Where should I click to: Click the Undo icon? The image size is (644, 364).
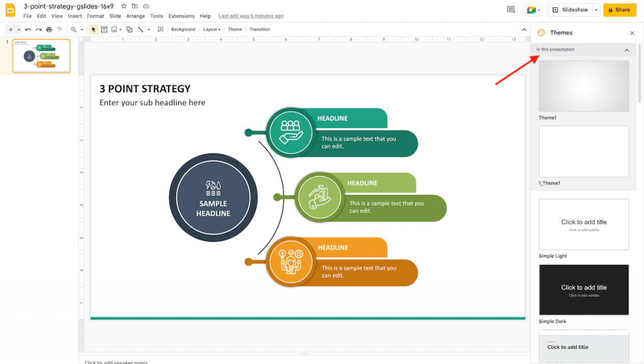(28, 29)
